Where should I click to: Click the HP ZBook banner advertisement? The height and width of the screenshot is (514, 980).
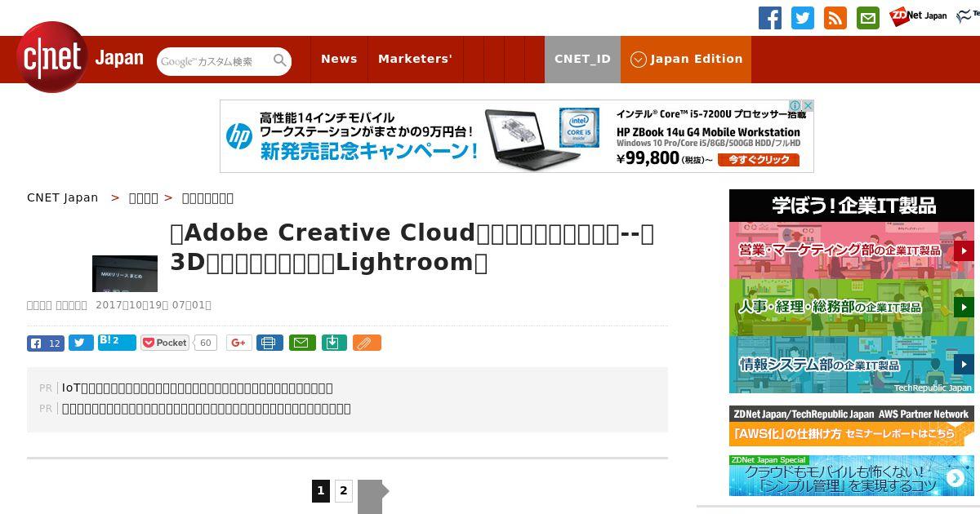point(517,136)
